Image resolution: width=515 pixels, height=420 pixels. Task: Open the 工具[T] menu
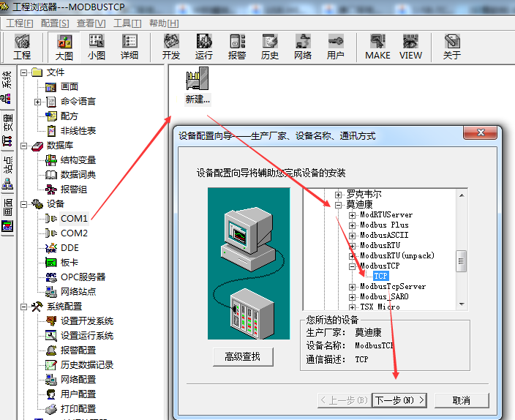coord(127,23)
